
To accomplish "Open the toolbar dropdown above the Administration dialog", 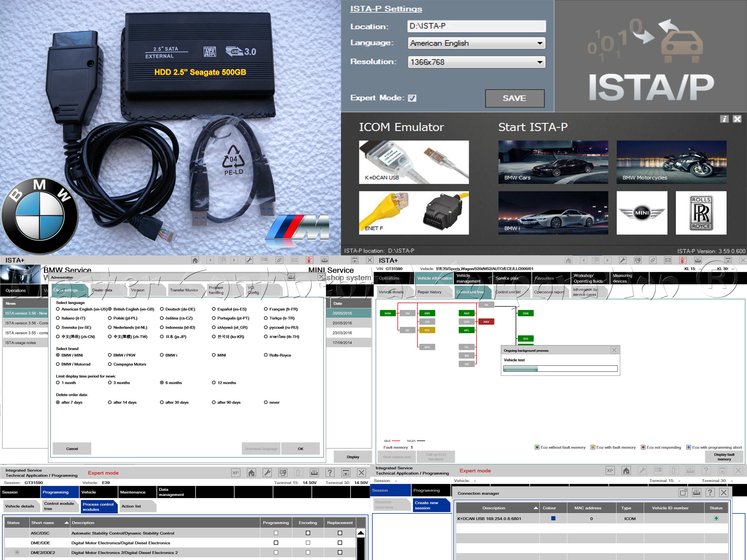I will (x=355, y=260).
